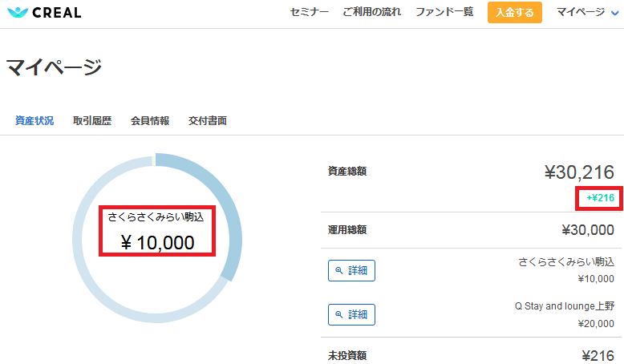Click 詳細 button for さくらさくみらい駒込
The image size is (624, 364).
click(351, 270)
